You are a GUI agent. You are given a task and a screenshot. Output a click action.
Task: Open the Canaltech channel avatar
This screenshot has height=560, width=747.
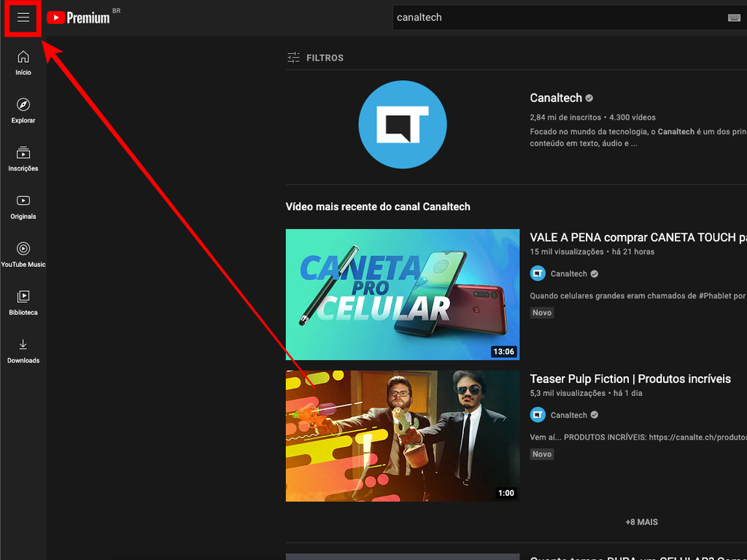(403, 124)
